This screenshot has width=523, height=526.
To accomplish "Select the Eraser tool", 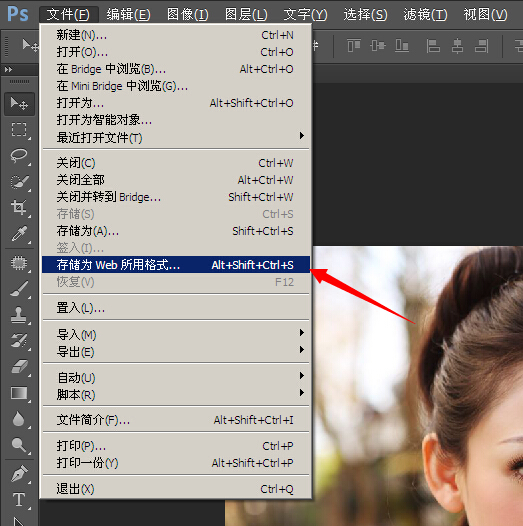I will pos(19,366).
